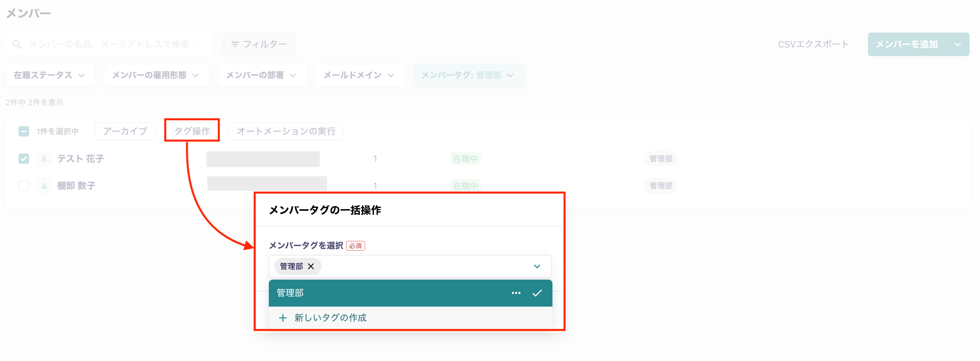Screen dimensions: 980x361
Task: Click avatar icon of 棚卸 数子
Action: tap(44, 186)
